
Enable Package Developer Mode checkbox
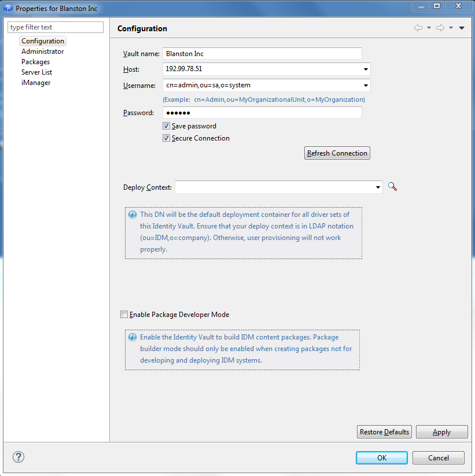[124, 314]
